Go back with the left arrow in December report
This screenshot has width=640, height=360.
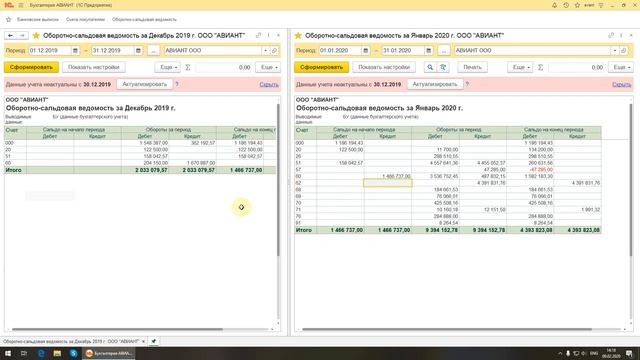click(10, 36)
